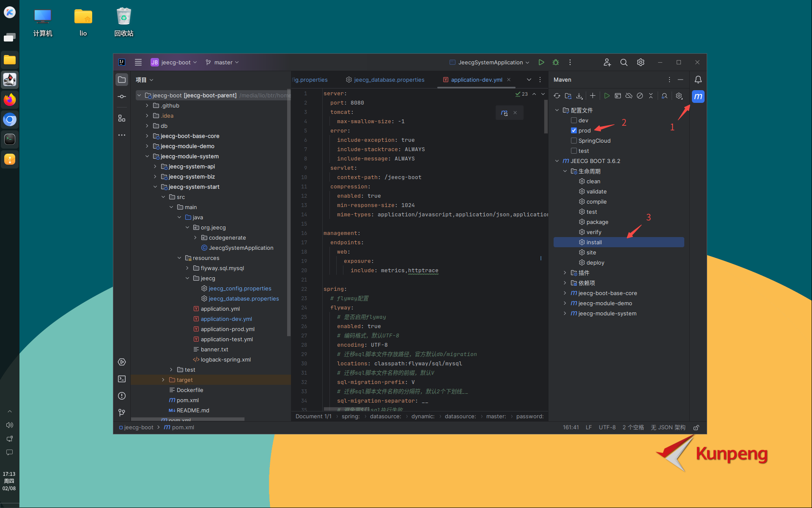Run the selected Maven build icon
Screen dimensions: 812x508
[x=607, y=96]
